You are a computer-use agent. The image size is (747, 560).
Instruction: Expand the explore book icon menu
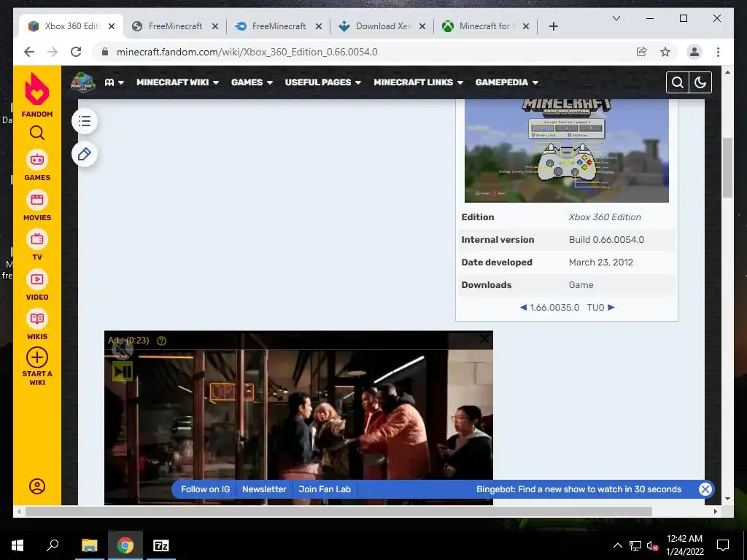point(115,82)
